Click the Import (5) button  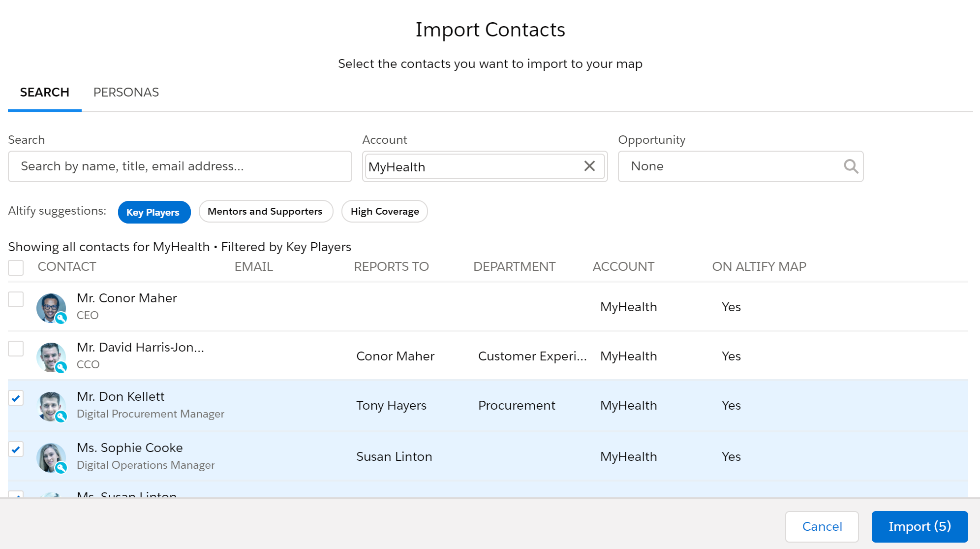click(919, 526)
